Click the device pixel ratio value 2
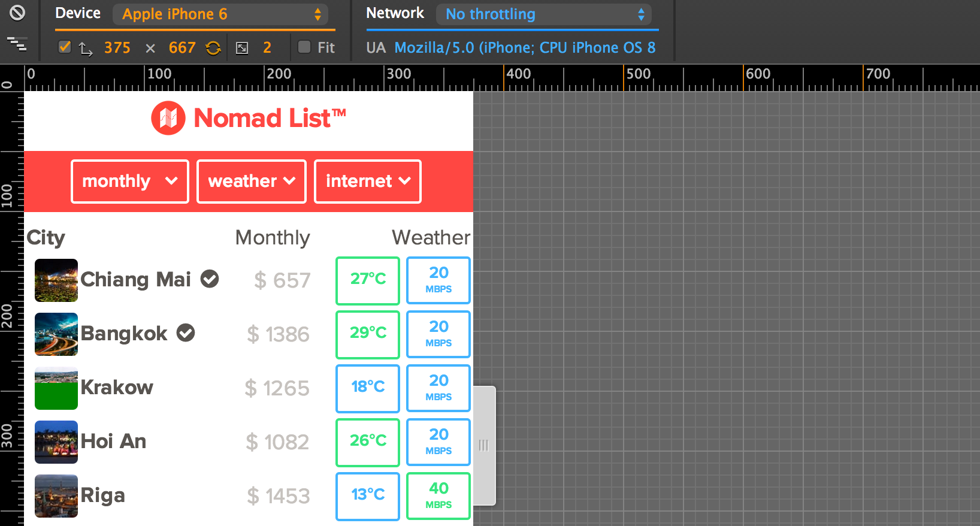The width and height of the screenshot is (980, 526). point(267,48)
